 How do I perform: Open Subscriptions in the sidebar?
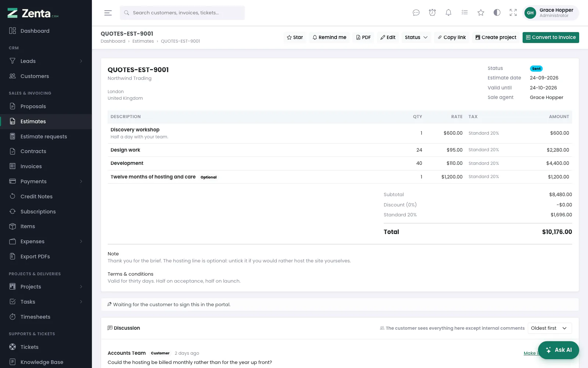(x=46, y=212)
